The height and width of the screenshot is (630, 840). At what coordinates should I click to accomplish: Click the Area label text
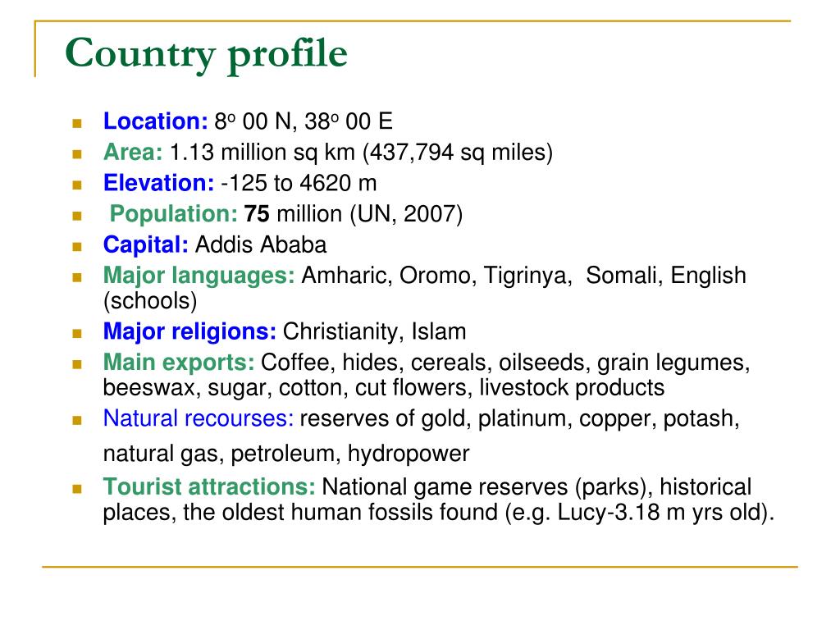coord(133,152)
